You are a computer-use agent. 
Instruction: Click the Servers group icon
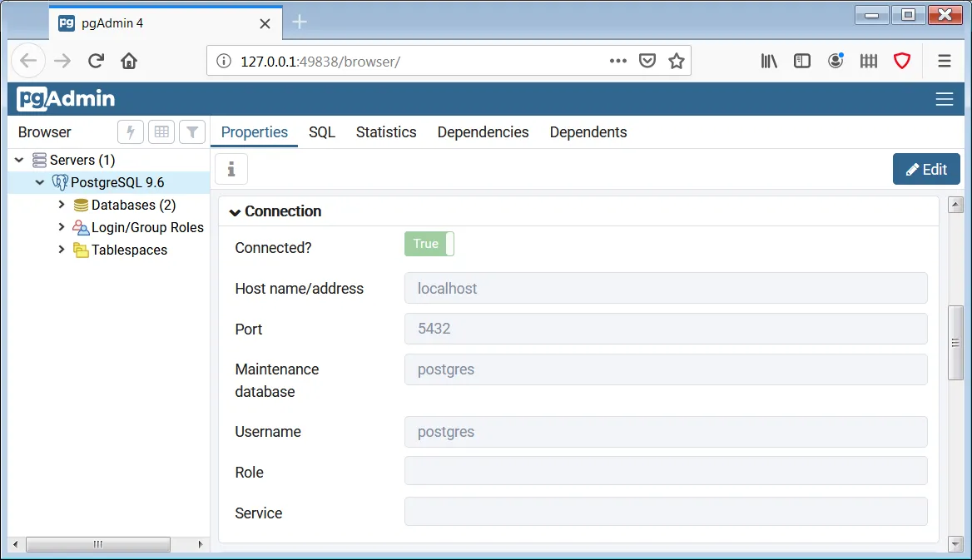coord(39,160)
